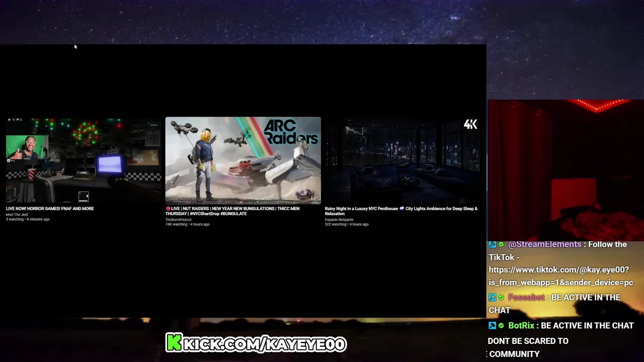The width and height of the screenshot is (644, 362).
Task: Click the verified badge beside BotRix
Action: click(501, 326)
